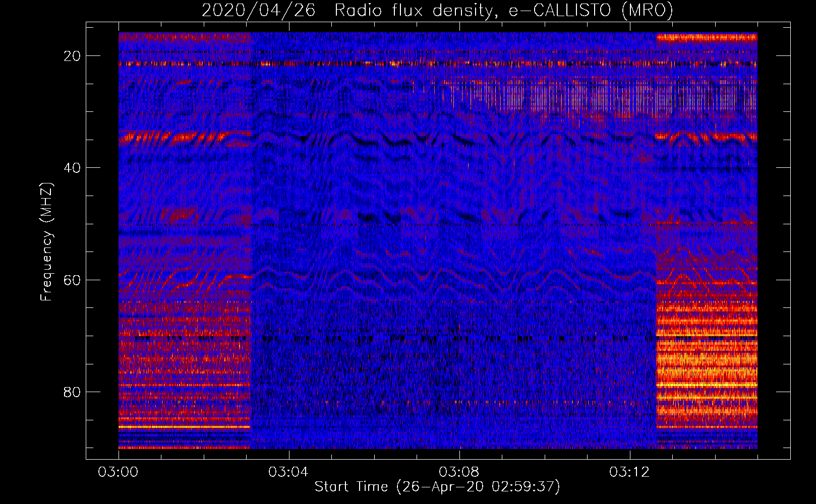Click the '03:00' time axis label
This screenshot has height=504, width=816.
click(119, 472)
